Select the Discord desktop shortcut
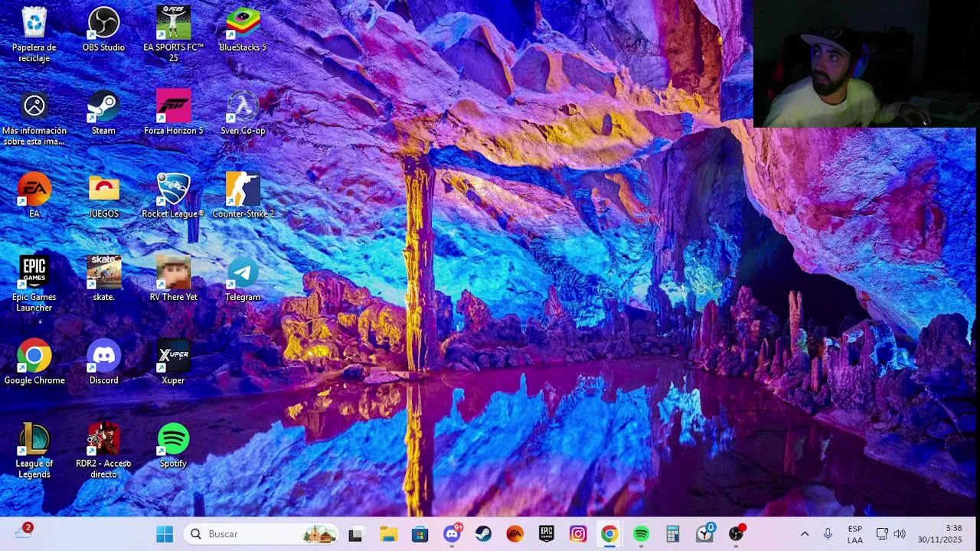 coord(103,363)
